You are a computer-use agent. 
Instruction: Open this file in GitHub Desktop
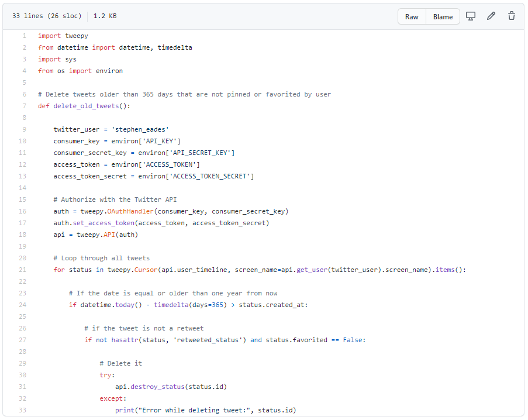(470, 16)
